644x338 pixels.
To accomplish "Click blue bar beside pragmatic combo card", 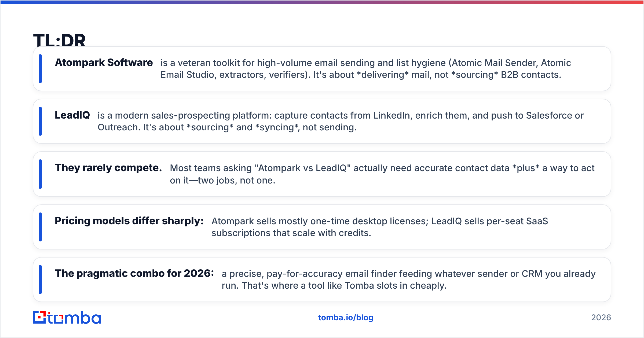I will pos(40,280).
